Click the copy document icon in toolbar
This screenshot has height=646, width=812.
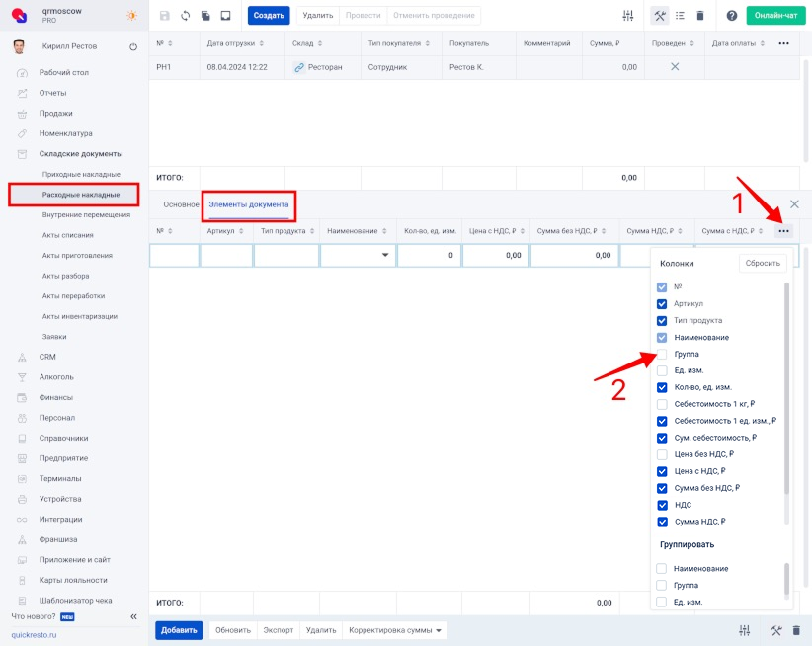[x=205, y=16]
